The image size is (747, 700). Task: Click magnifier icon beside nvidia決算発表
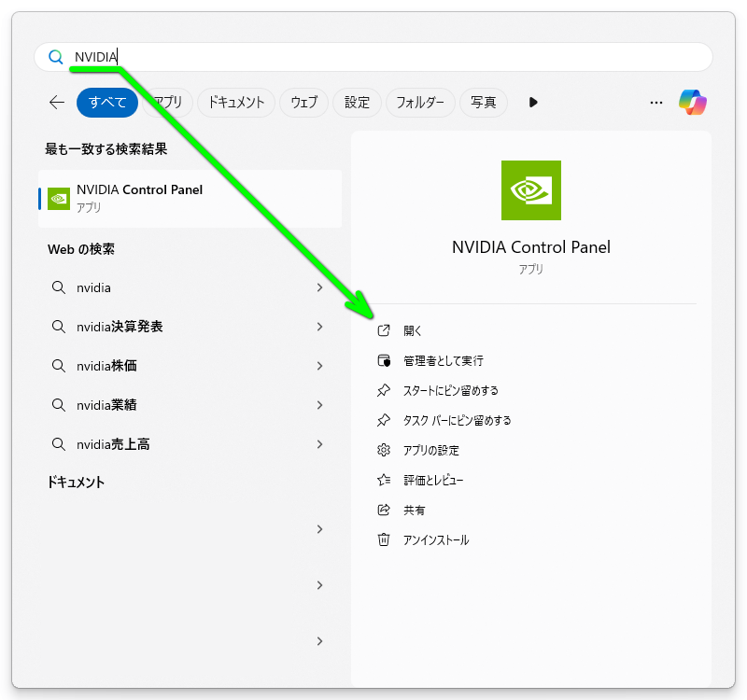tap(59, 327)
